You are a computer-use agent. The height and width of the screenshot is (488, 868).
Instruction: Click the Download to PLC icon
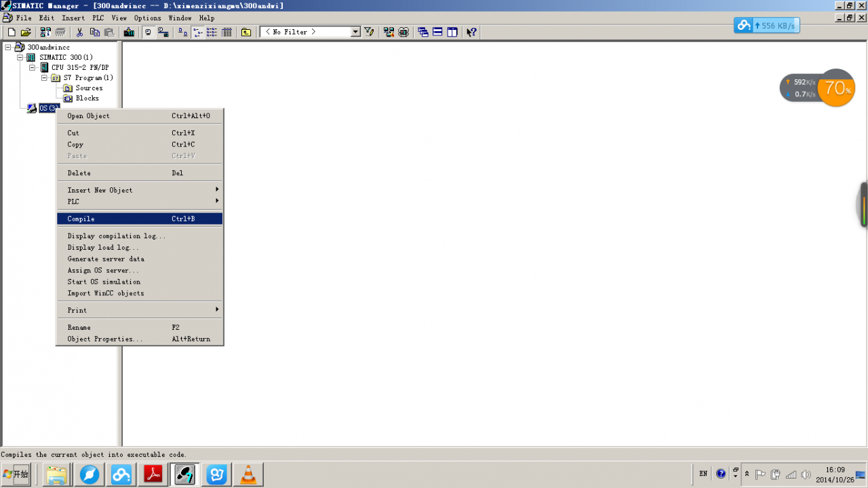coord(129,32)
